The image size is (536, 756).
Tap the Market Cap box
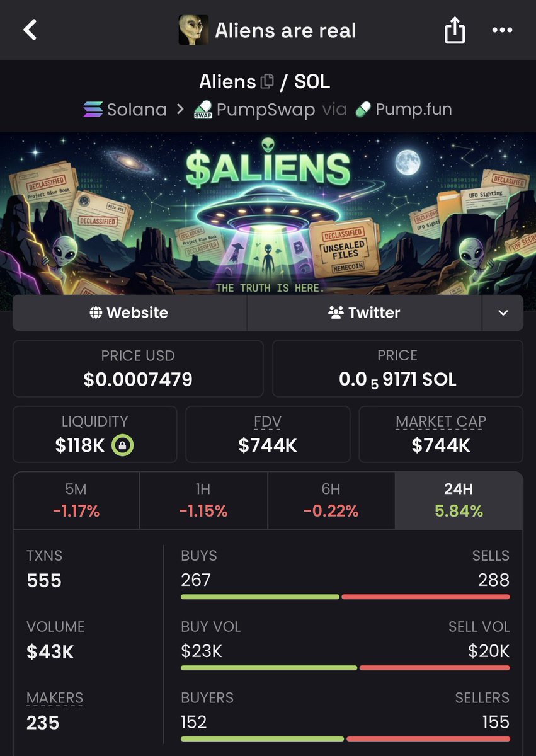click(441, 434)
